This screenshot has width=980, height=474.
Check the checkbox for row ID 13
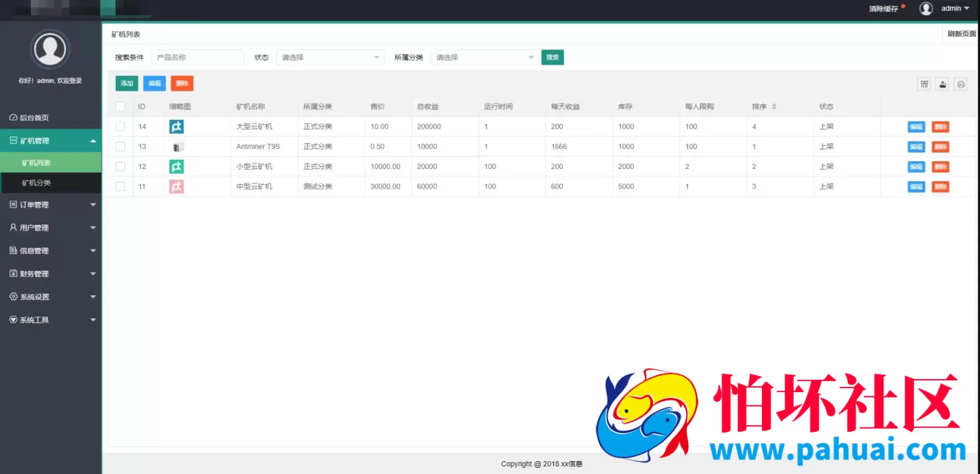point(120,147)
